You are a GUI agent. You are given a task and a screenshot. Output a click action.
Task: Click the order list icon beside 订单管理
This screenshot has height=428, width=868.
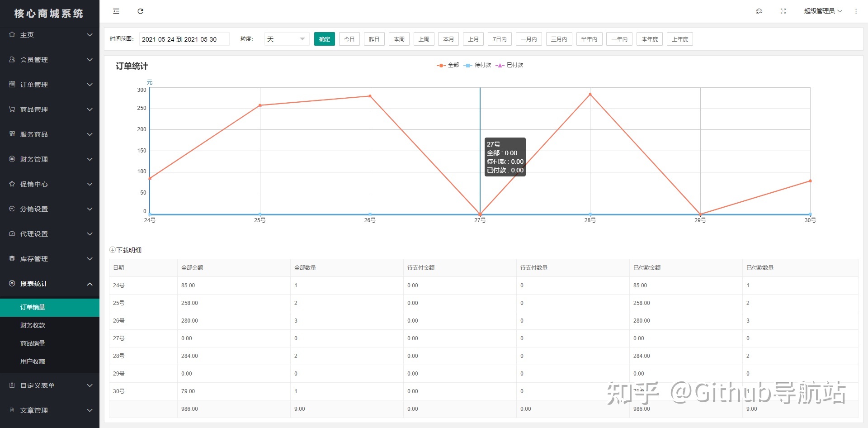(12, 84)
